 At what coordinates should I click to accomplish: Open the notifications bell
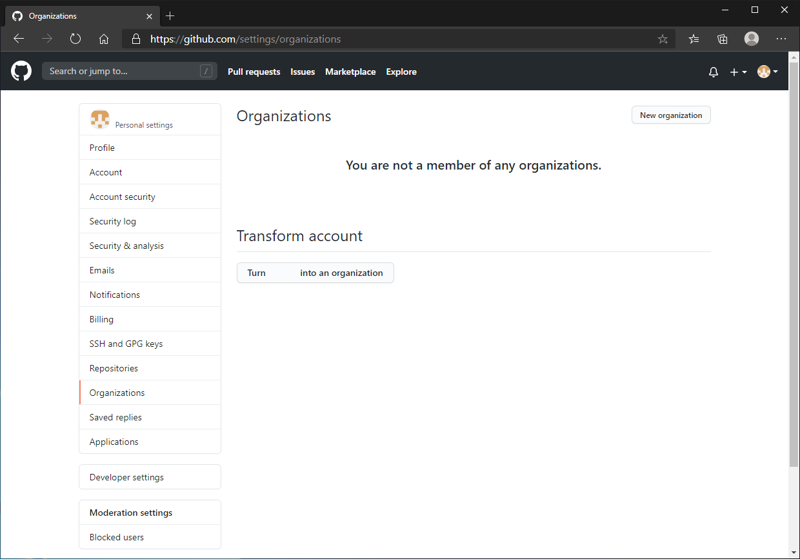713,72
